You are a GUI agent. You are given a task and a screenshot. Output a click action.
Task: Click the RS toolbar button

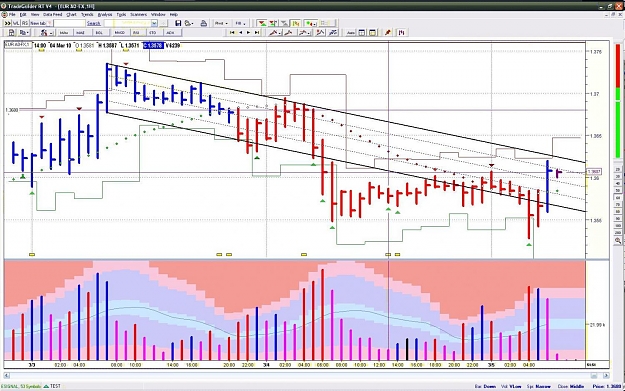coord(25,23)
